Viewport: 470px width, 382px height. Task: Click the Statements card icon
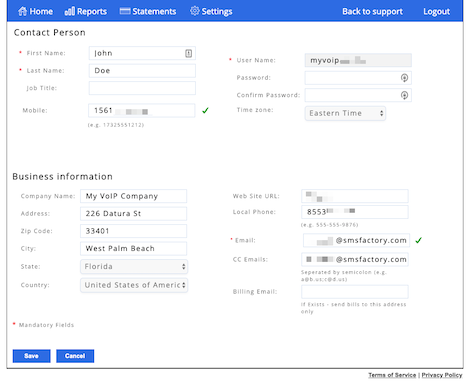tap(125, 11)
